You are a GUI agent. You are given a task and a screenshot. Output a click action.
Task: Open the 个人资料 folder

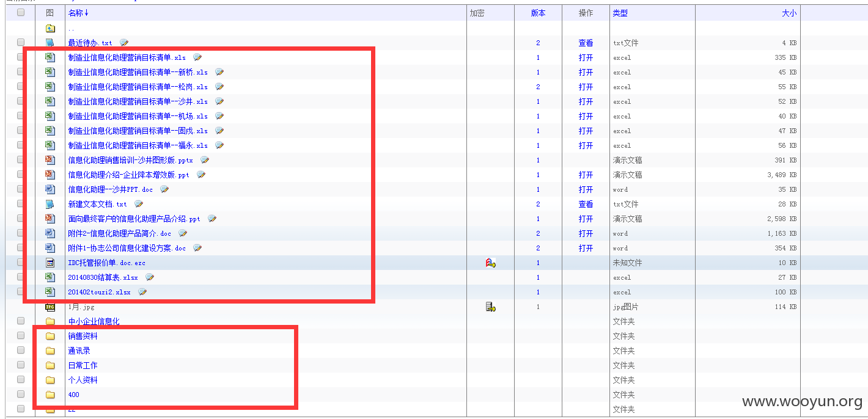(83, 380)
